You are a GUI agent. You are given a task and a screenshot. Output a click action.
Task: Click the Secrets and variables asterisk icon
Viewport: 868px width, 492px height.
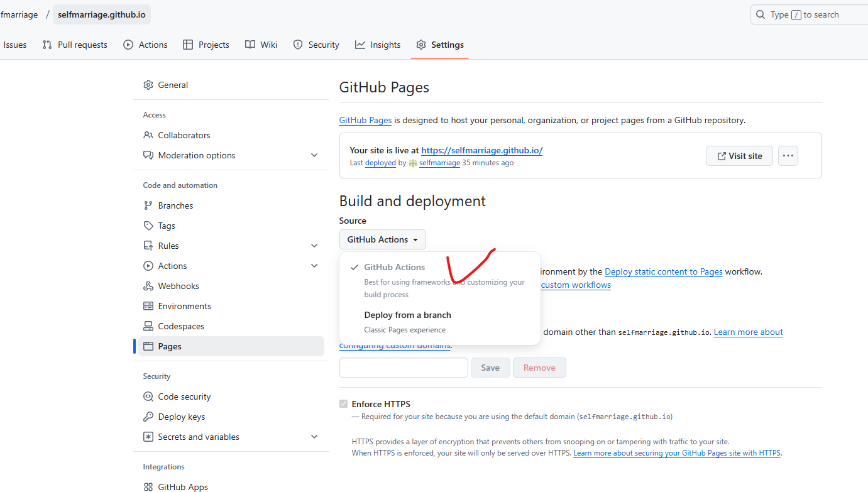pyautogui.click(x=148, y=437)
